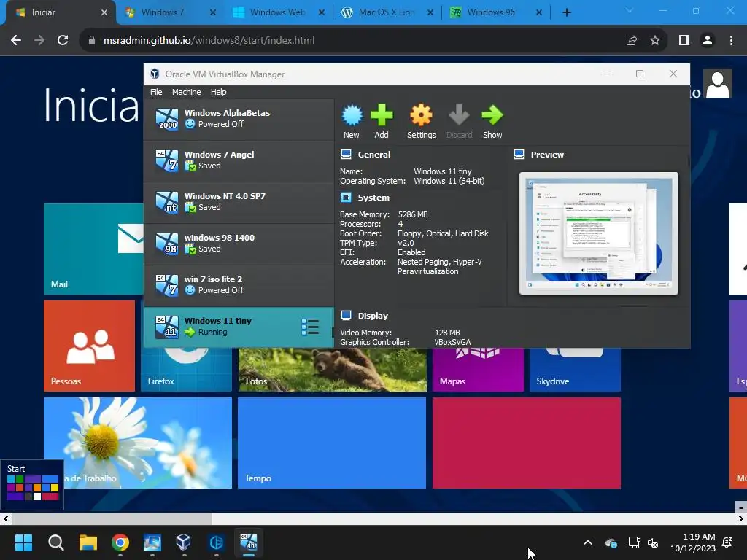
Task: Open File Explorer from taskbar
Action: (88, 542)
